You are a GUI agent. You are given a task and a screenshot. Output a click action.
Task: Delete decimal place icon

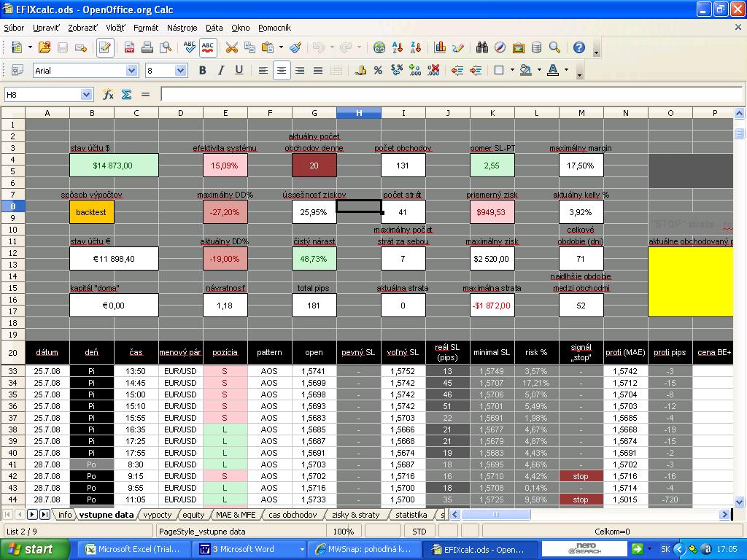point(433,71)
